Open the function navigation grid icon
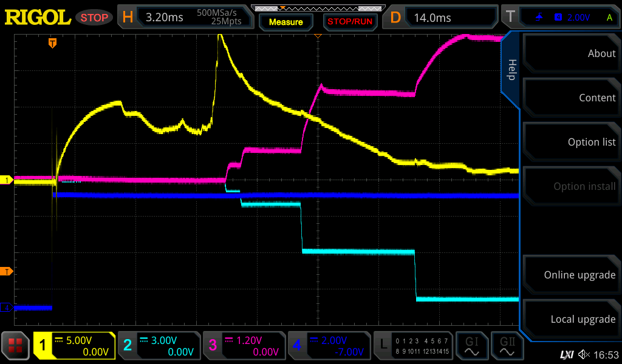Image resolution: width=622 pixels, height=364 pixels. click(16, 347)
